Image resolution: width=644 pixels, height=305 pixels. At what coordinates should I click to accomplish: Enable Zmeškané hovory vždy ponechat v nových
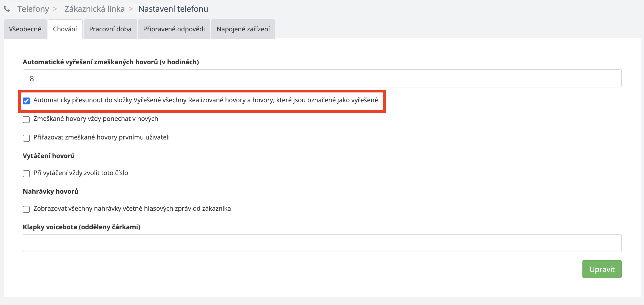click(26, 119)
